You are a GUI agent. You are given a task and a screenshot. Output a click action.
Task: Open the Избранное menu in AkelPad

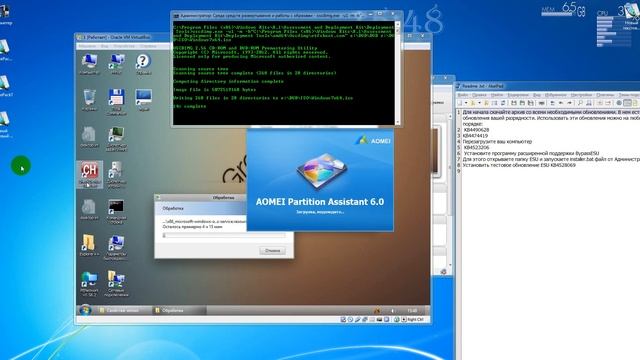(x=556, y=95)
